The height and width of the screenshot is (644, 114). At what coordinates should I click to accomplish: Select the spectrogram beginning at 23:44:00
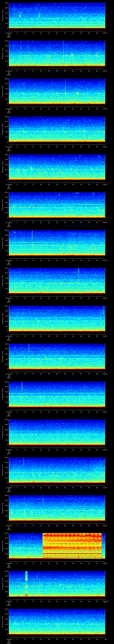[x=57, y=16]
